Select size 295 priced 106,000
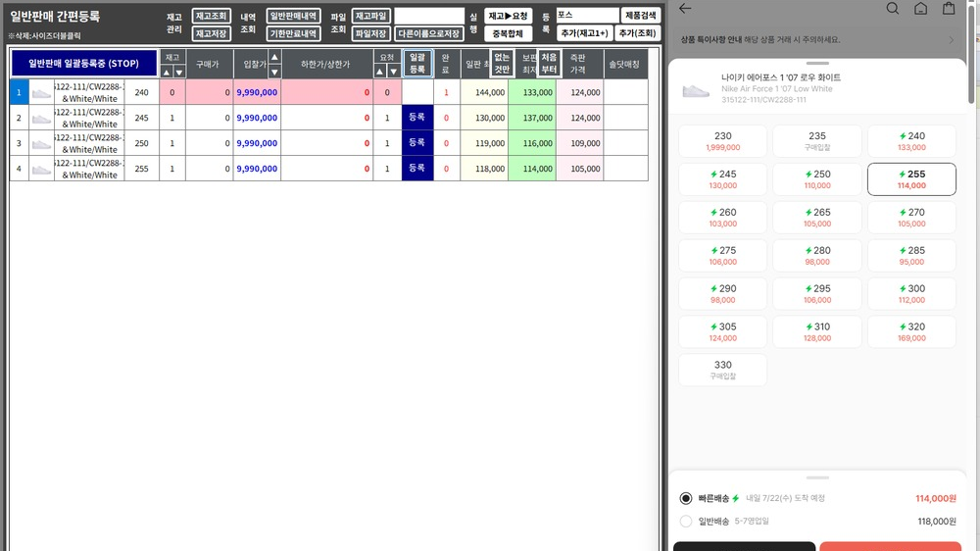This screenshot has height=551, width=980. coord(817,294)
